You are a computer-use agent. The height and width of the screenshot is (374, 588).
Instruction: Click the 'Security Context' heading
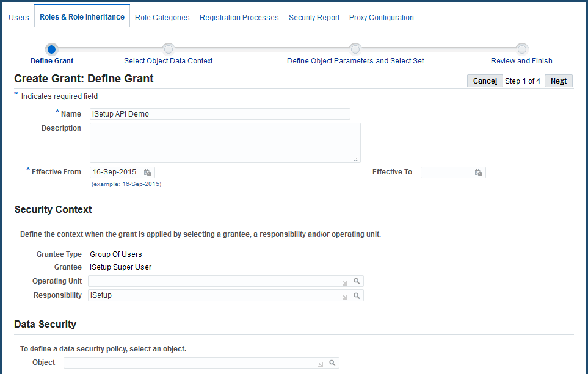pyautogui.click(x=53, y=209)
